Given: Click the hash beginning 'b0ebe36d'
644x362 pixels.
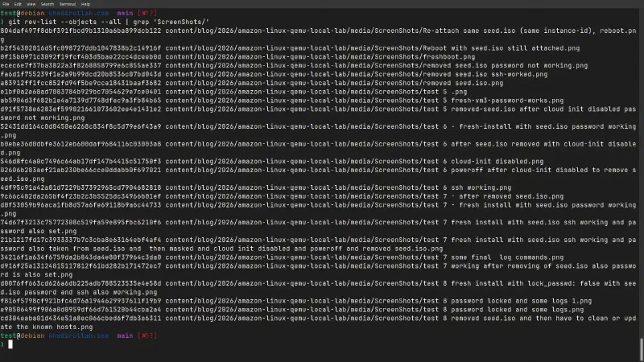Looking at the screenshot, I should click(x=81, y=144).
